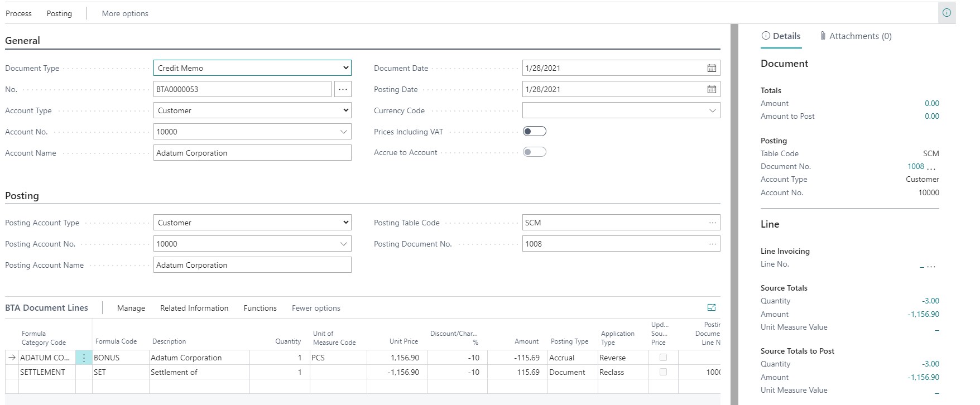Click the General section heading
Screen dimensions: 980x405
(22, 41)
